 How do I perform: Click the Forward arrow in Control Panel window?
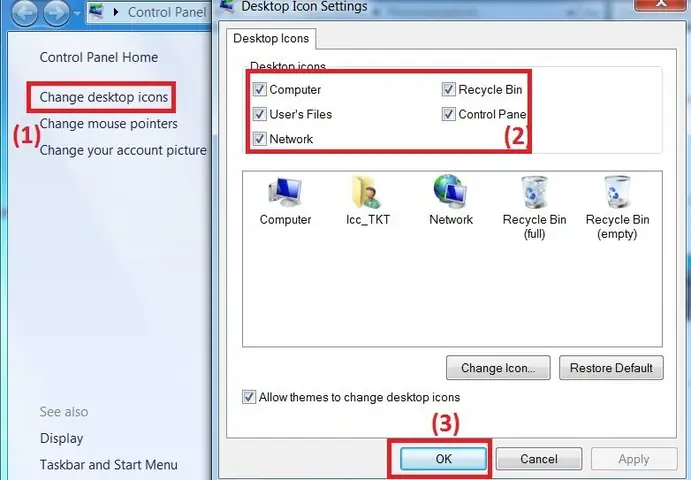(x=56, y=12)
